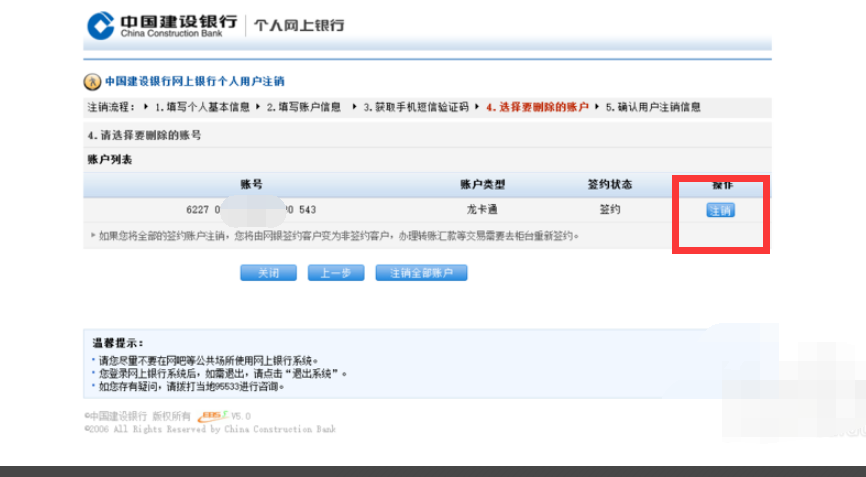Go back with the 上一步 button
The image size is (866, 477).
point(335,273)
